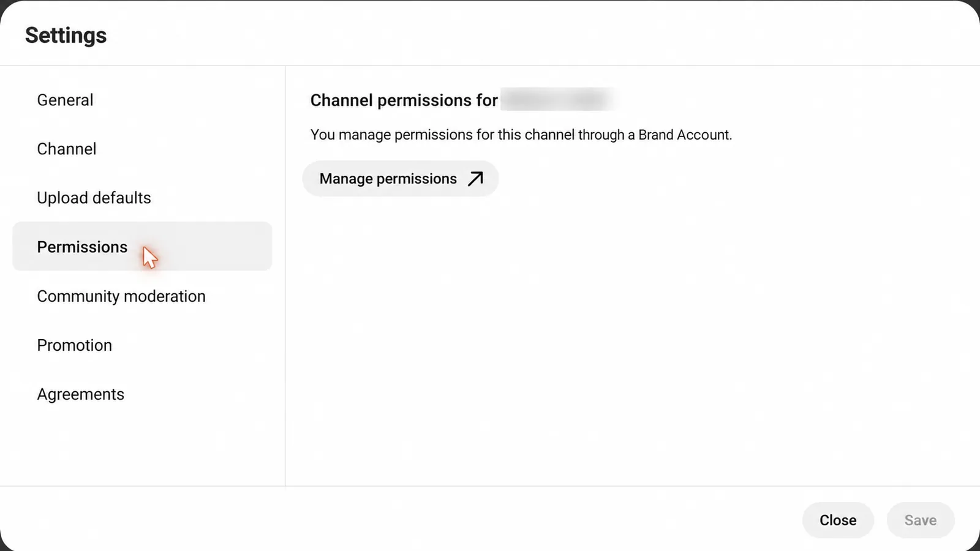
Task: Click the Settings dialog title
Action: (x=66, y=36)
